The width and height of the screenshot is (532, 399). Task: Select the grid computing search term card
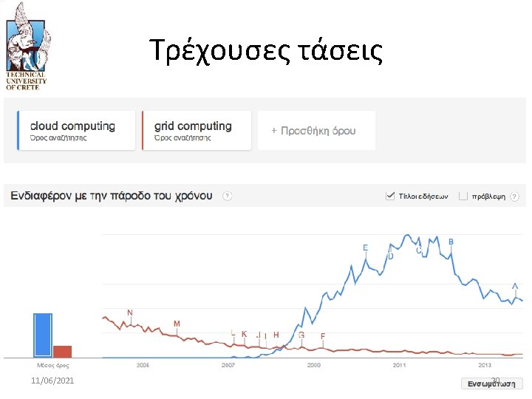197,131
